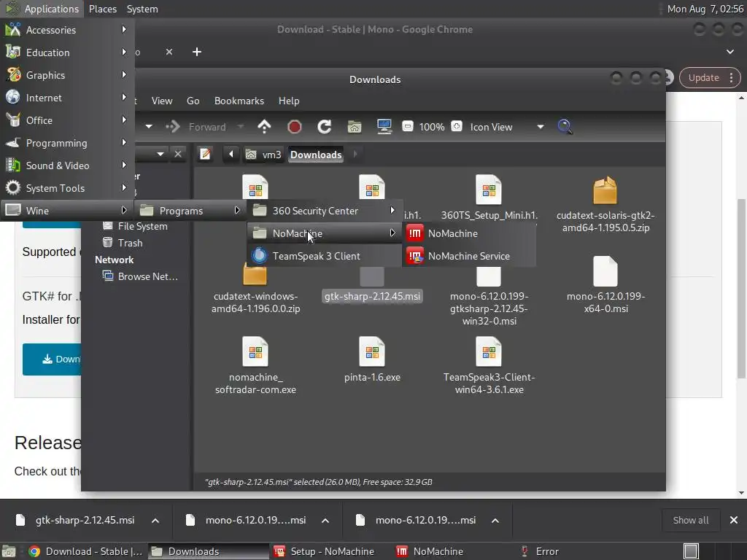Launch NoMachine from the submenu

[470, 233]
